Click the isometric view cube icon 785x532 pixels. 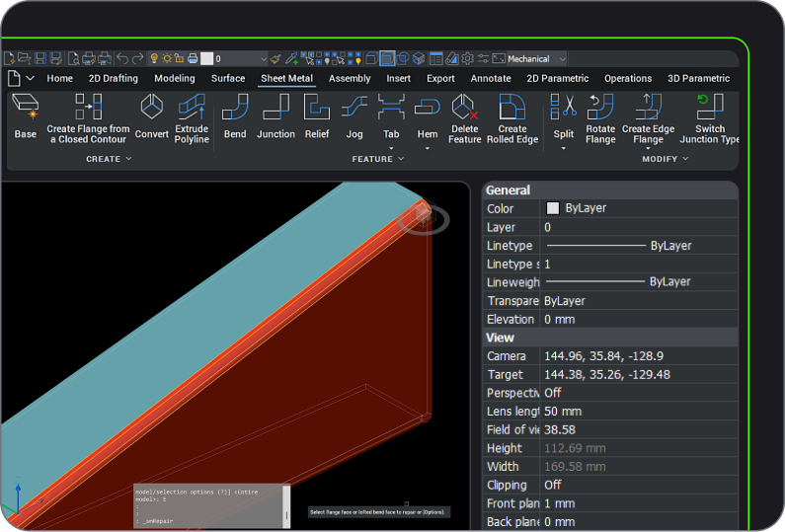tap(419, 58)
